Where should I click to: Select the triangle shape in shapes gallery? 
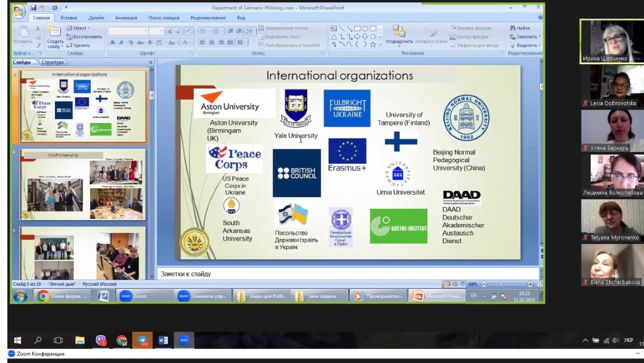click(x=334, y=37)
